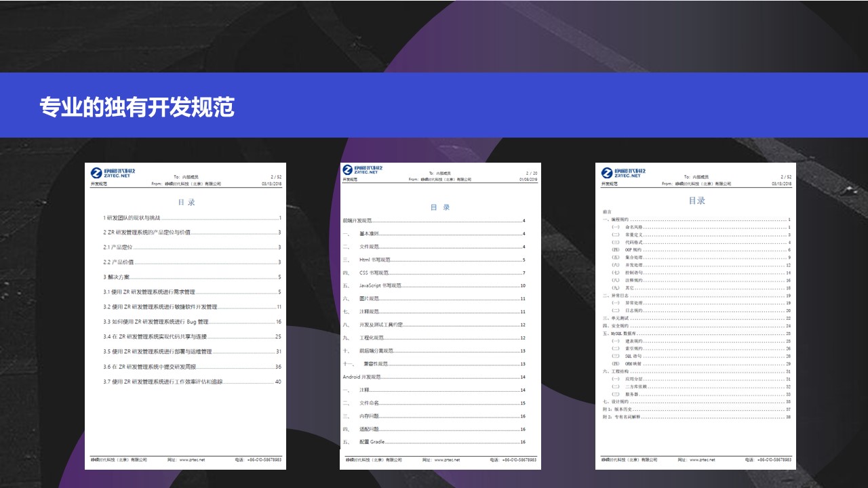This screenshot has height=488, width=868.
Task: Click the 图片规范 entry
Action: (434, 299)
